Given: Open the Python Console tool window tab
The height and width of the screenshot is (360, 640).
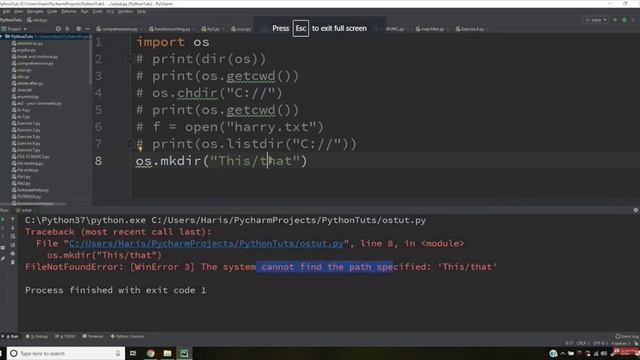Looking at the screenshot, I should [127, 336].
